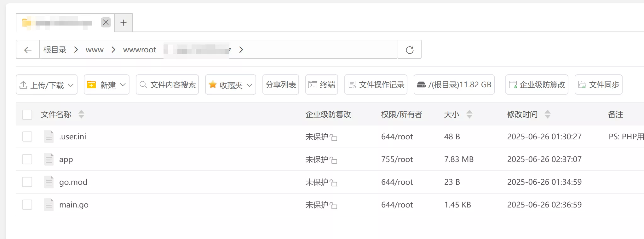This screenshot has height=239, width=644.
Task: Open file main.go by name
Action: [74, 205]
